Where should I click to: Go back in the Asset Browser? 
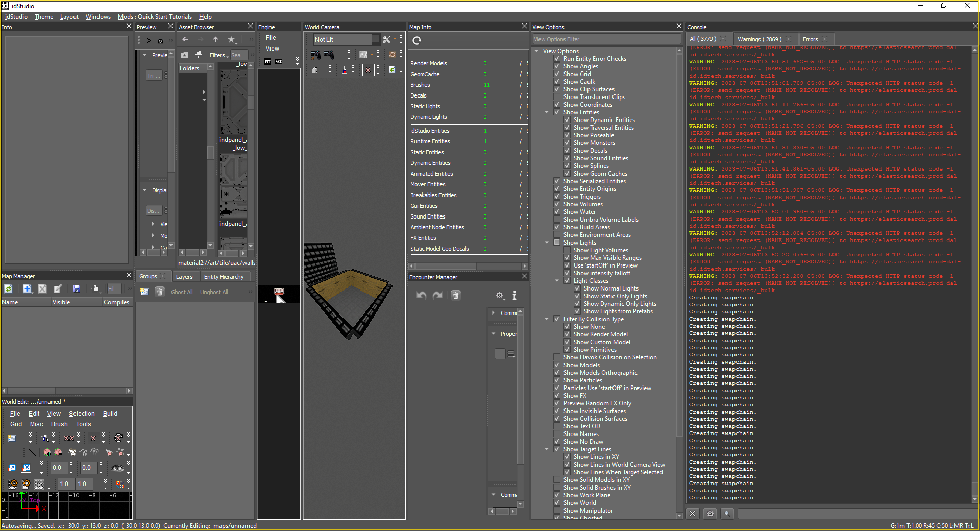tap(185, 40)
